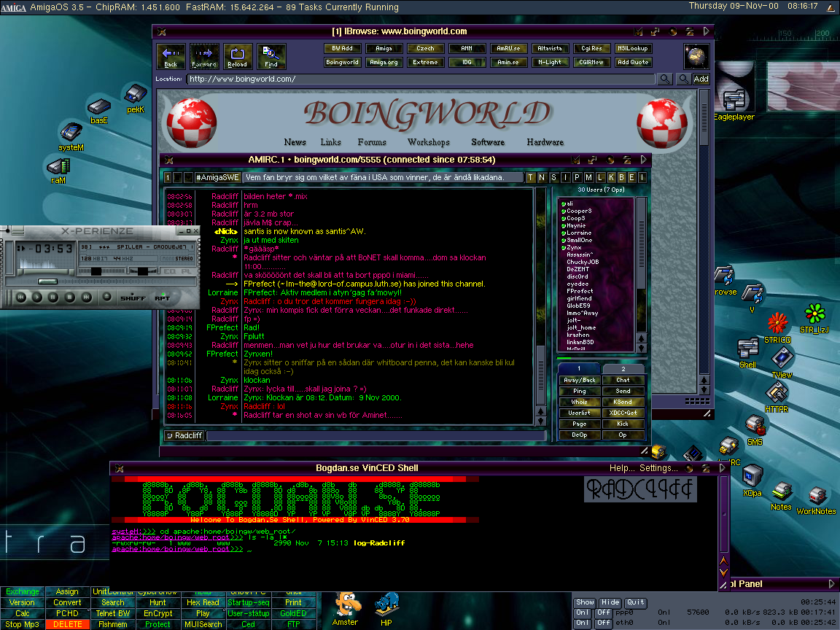840x630 pixels.
Task: Enable RPT repeat in the X-Perienze player
Action: click(x=162, y=297)
